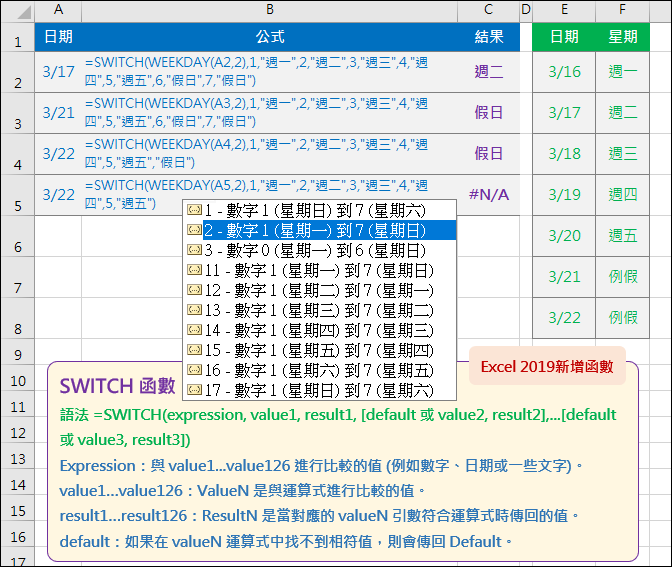Select column B header
This screenshot has width=672, height=567.
click(270, 10)
